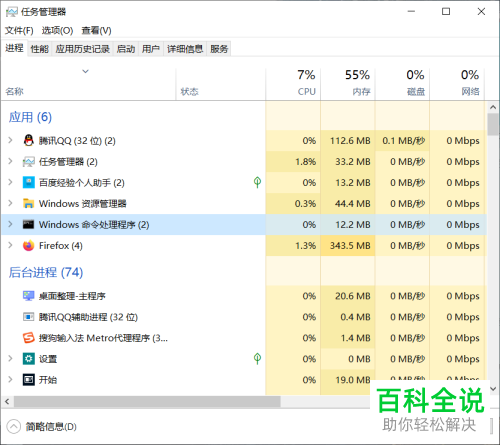Expand the Windows 命令处理程序 (2) group
The width and height of the screenshot is (500, 445).
[10, 224]
